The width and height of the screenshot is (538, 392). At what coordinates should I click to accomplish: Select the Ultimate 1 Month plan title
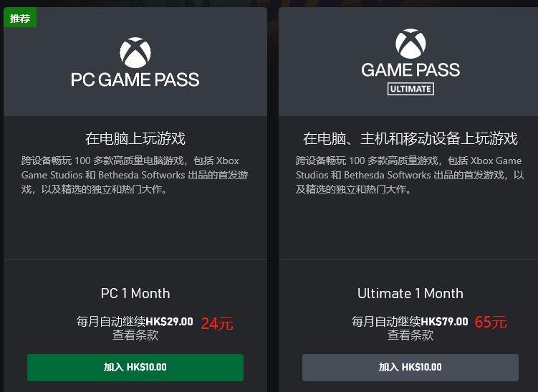pyautogui.click(x=410, y=294)
